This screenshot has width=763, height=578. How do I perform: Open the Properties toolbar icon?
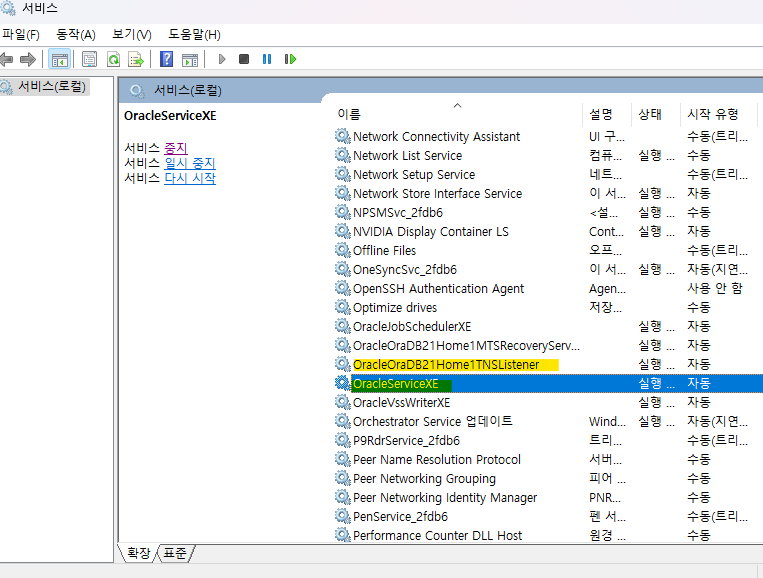pos(89,59)
